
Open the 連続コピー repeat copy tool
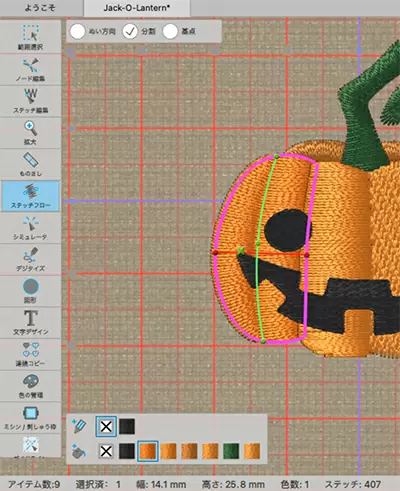pos(30,354)
